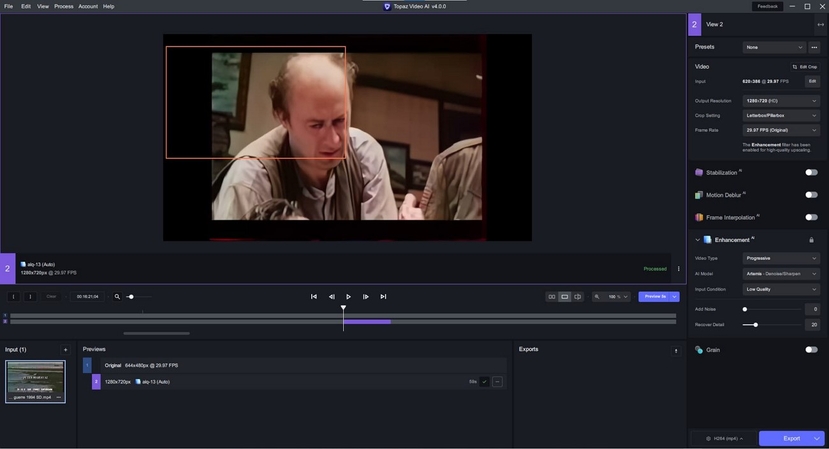Open the Crop Setting dropdown
Screen dimensions: 829x449
[781, 115]
